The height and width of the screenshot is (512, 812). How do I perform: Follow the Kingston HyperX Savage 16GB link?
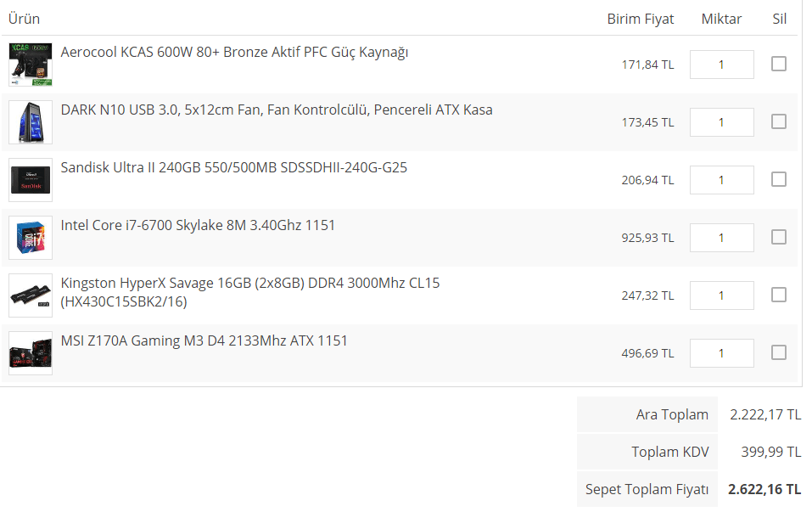[249, 284]
